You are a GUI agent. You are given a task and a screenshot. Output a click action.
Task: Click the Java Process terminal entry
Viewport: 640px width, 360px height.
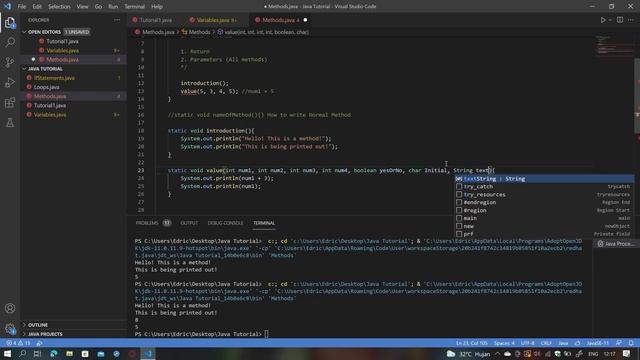tap(616, 244)
